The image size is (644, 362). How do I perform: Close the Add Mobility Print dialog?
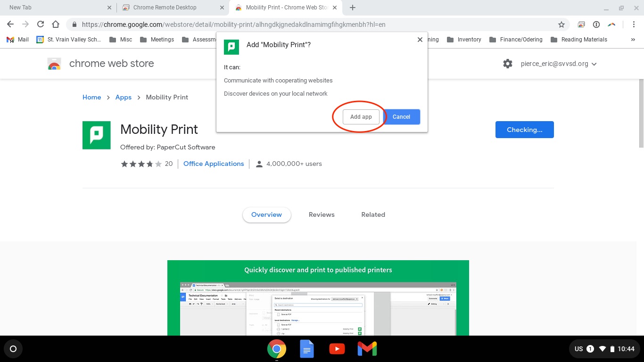(420, 40)
